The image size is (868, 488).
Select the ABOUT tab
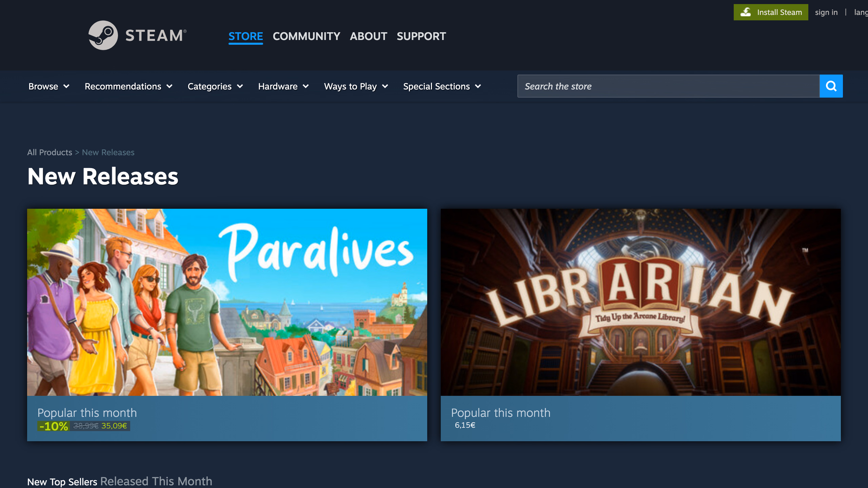(368, 36)
